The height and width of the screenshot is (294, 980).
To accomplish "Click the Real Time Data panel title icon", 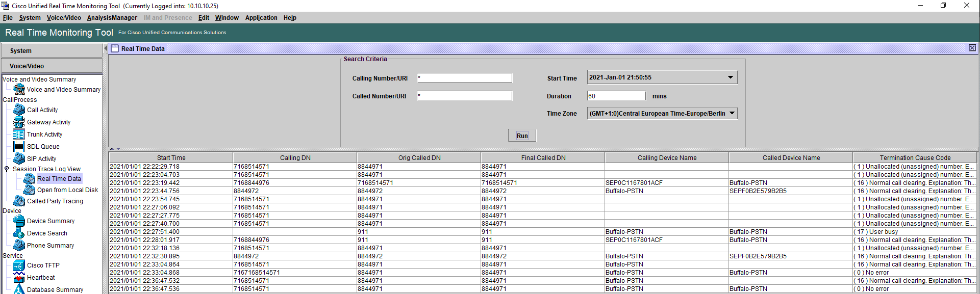I will pos(115,48).
